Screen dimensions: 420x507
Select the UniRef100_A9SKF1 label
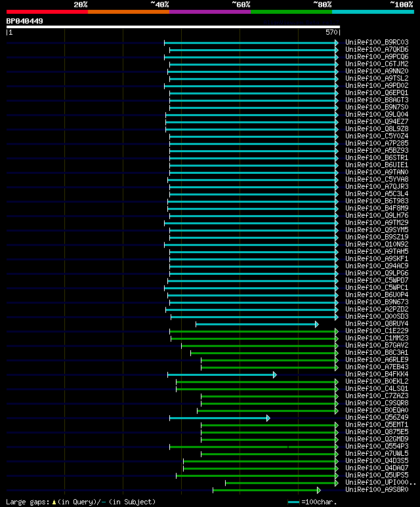pyautogui.click(x=377, y=258)
